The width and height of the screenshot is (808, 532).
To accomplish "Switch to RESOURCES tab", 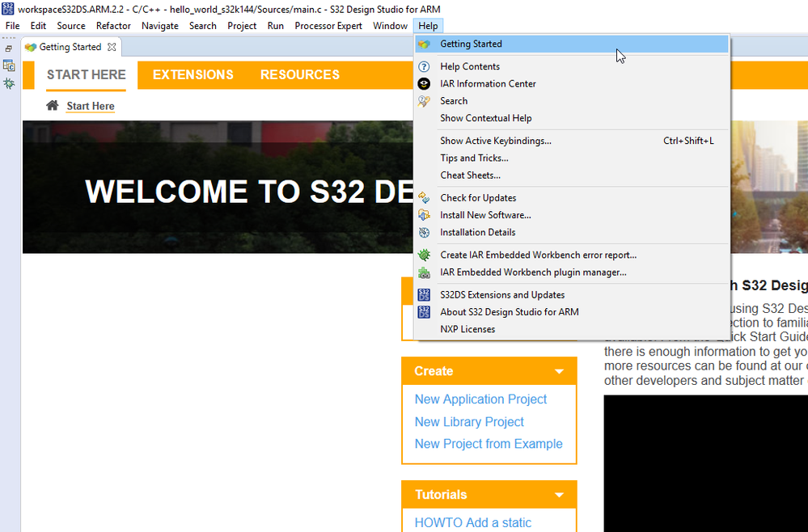I will click(300, 74).
